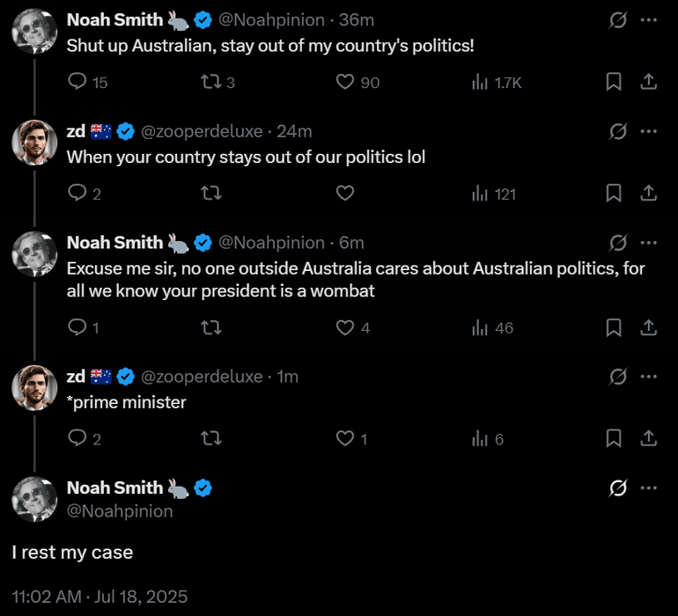Open more menu on wombat tweet

pyautogui.click(x=649, y=243)
